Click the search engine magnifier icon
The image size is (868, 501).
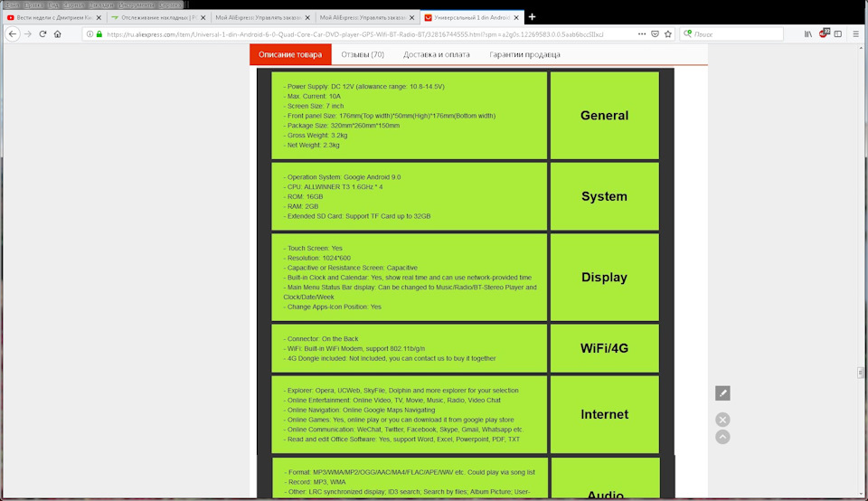[687, 33]
